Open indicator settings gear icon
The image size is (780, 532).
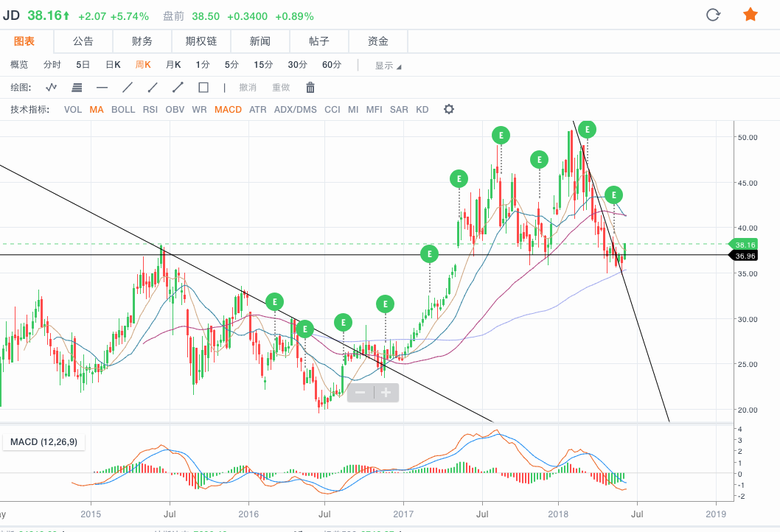448,109
